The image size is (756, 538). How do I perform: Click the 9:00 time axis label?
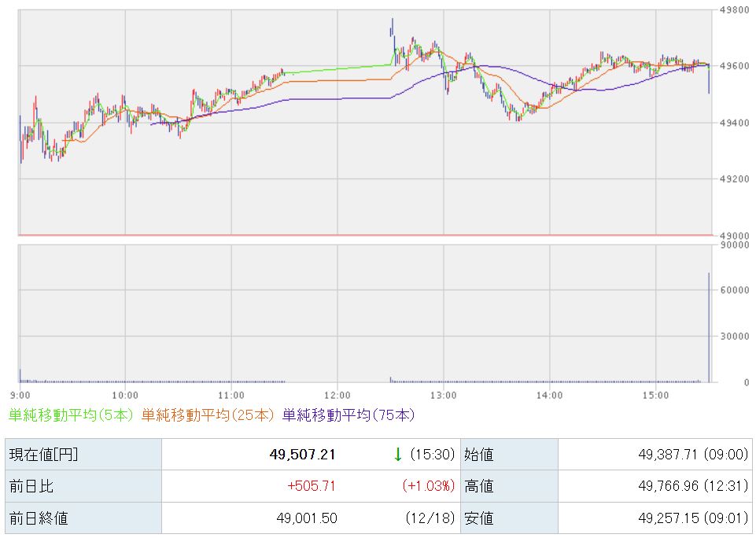click(20, 395)
